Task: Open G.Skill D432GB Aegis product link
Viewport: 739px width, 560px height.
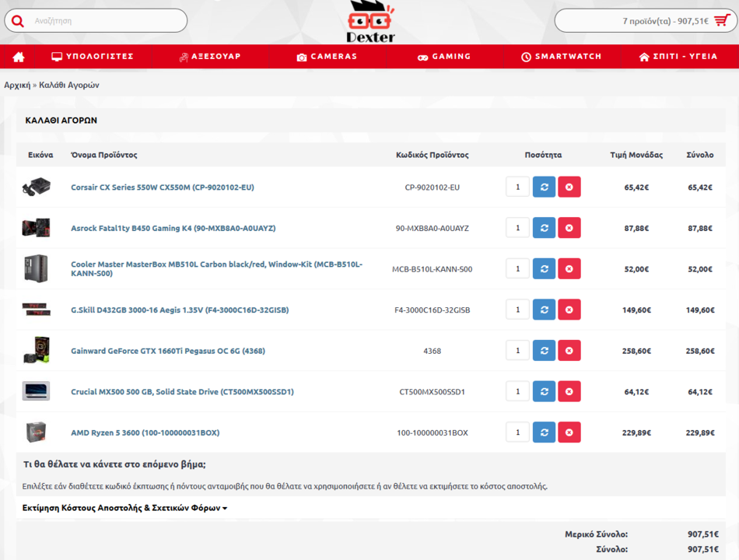Action: tap(180, 310)
